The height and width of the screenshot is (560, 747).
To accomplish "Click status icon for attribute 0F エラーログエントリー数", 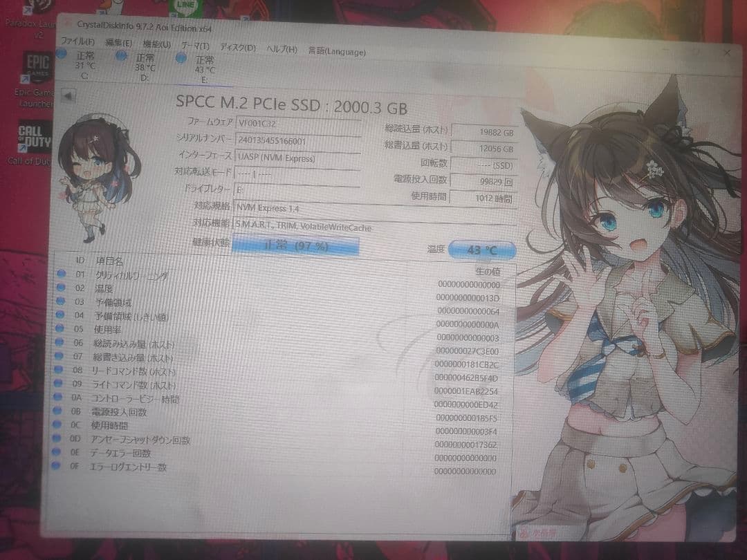I will 56,465.
